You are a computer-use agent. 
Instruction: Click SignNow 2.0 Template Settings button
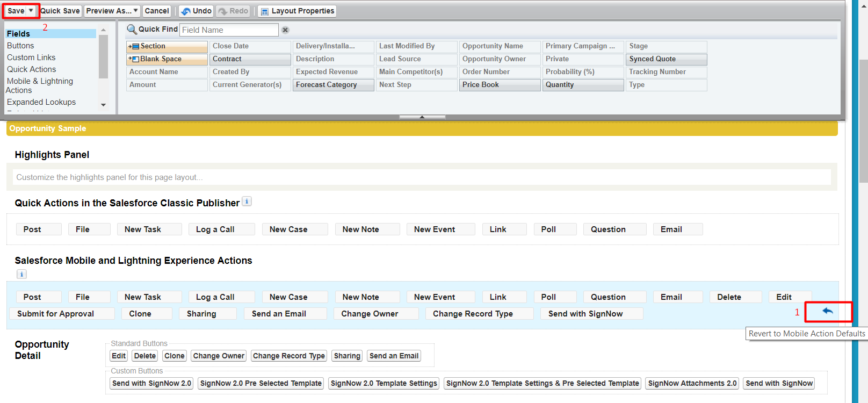click(384, 383)
